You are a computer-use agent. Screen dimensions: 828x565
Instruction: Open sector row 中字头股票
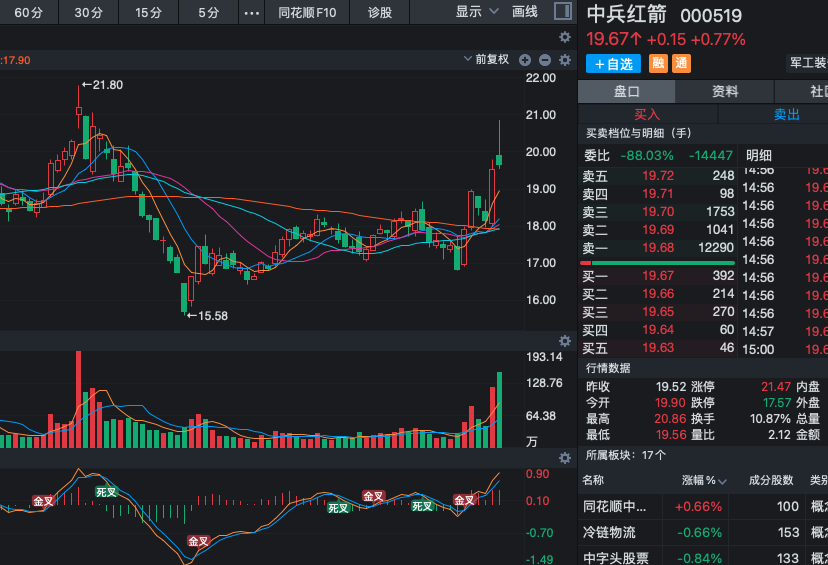click(x=703, y=557)
